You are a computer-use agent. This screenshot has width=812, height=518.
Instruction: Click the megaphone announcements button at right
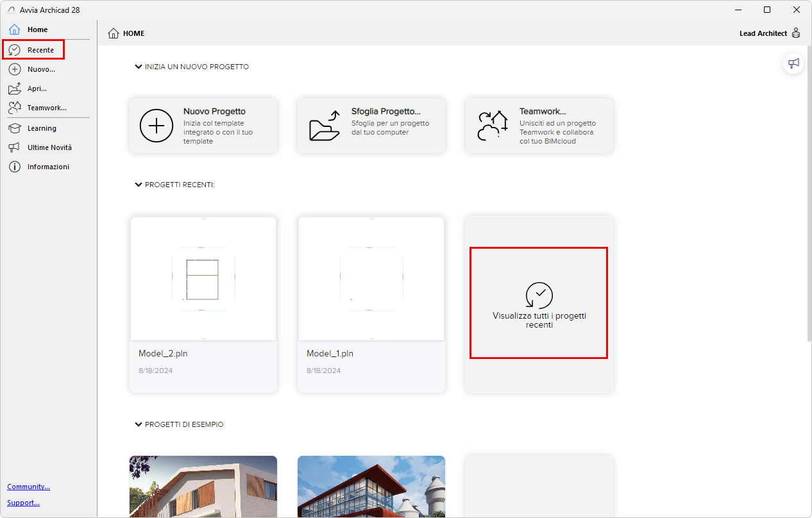(794, 63)
